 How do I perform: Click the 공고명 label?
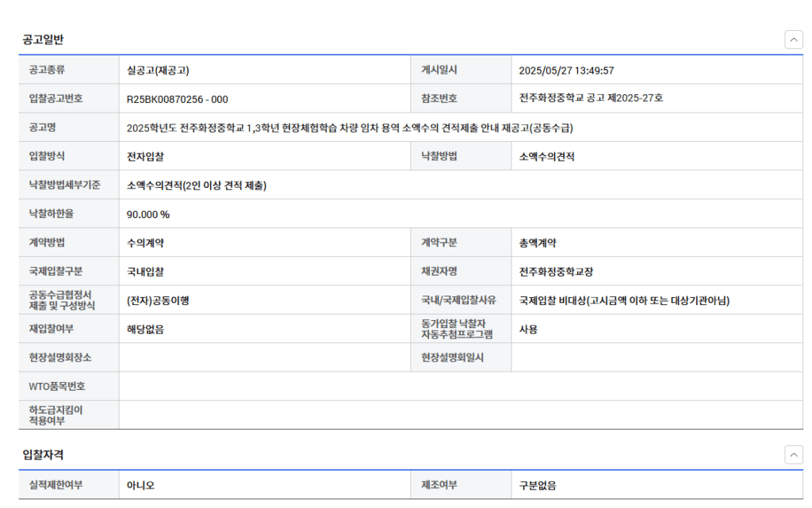pyautogui.click(x=43, y=128)
